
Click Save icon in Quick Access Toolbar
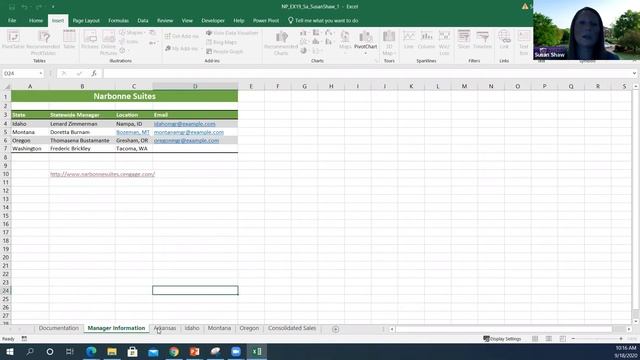point(11,7)
